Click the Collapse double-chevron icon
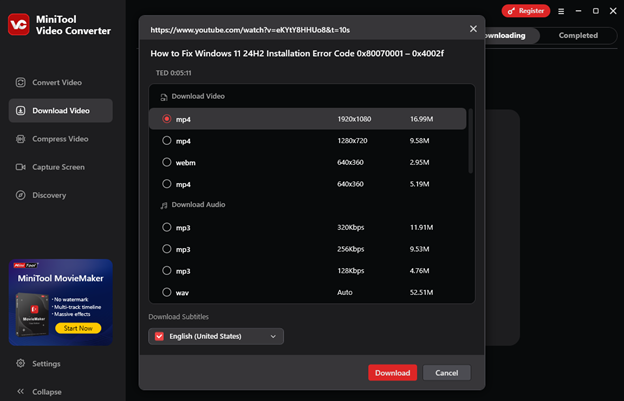The image size is (624, 401). pyautogui.click(x=20, y=391)
